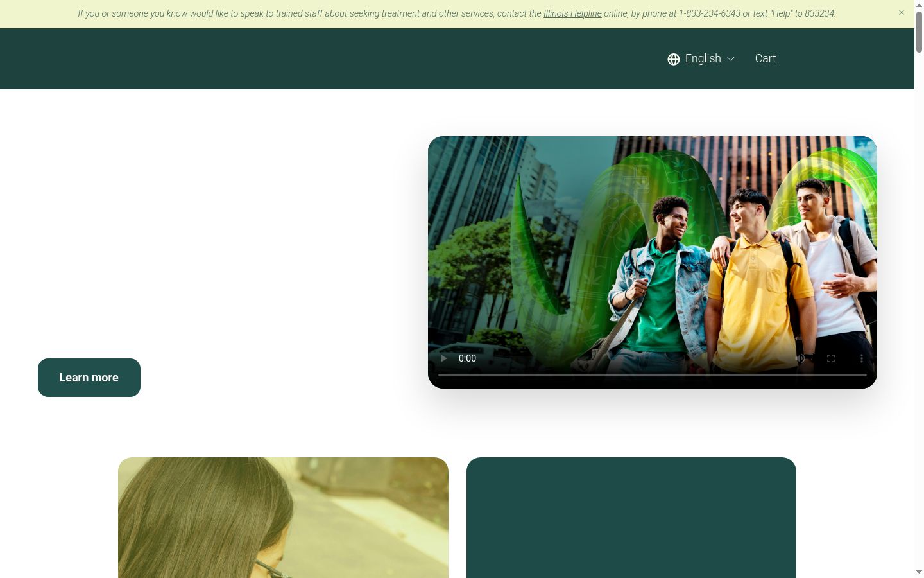Open the Cart from the header
This screenshot has height=578, width=924.
tap(766, 58)
